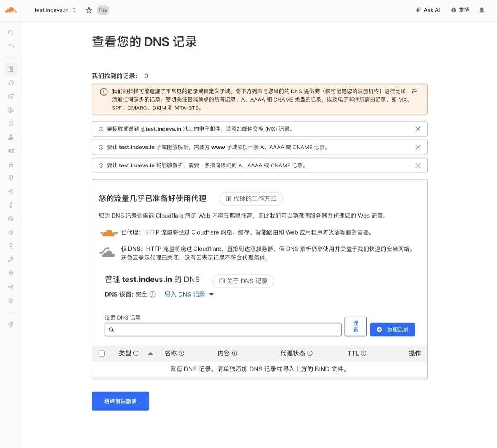The width and height of the screenshot is (497, 448).
Task: Open the Analytics pie chart sidebar icon
Action: [11, 124]
